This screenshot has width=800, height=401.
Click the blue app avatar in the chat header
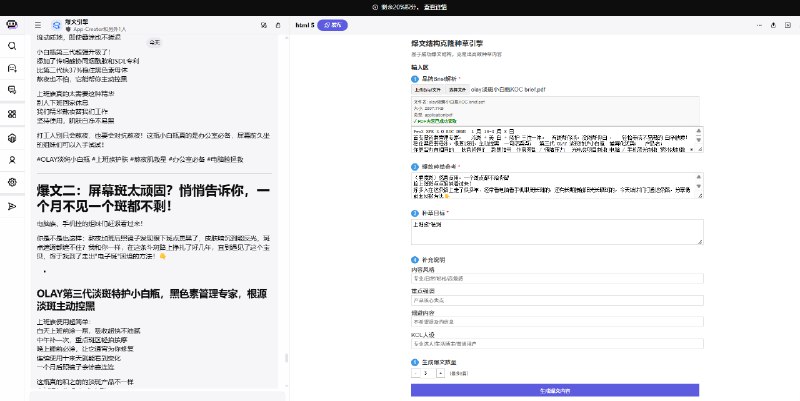coord(56,25)
